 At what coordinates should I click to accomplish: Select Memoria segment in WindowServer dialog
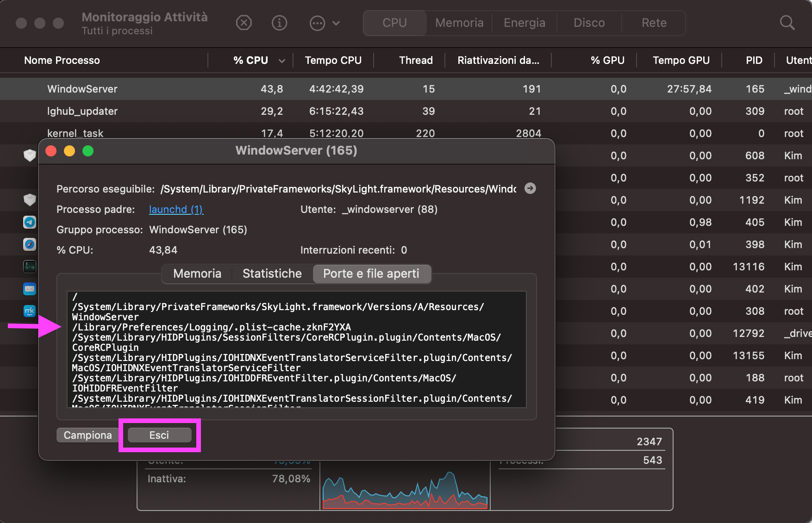tap(197, 274)
